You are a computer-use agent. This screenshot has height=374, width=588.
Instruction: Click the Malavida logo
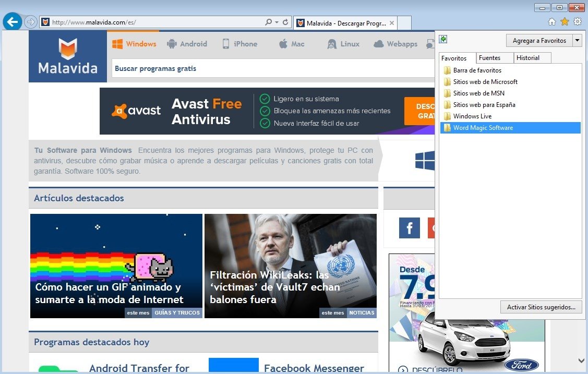(68, 56)
